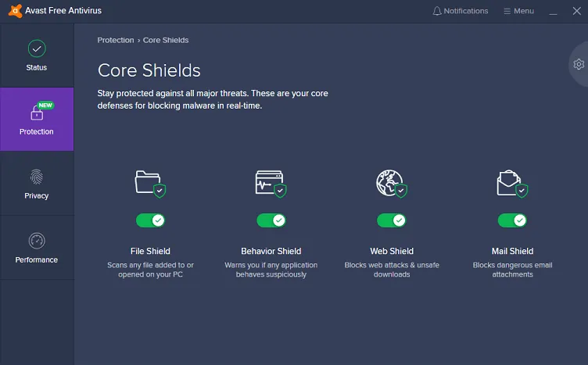
Task: Click the Mail Shield title
Action: point(513,251)
